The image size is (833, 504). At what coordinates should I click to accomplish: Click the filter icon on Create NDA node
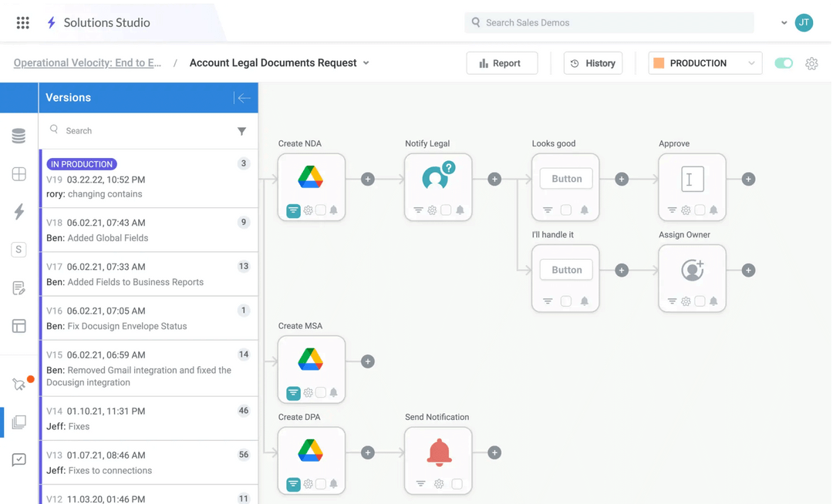tap(294, 210)
